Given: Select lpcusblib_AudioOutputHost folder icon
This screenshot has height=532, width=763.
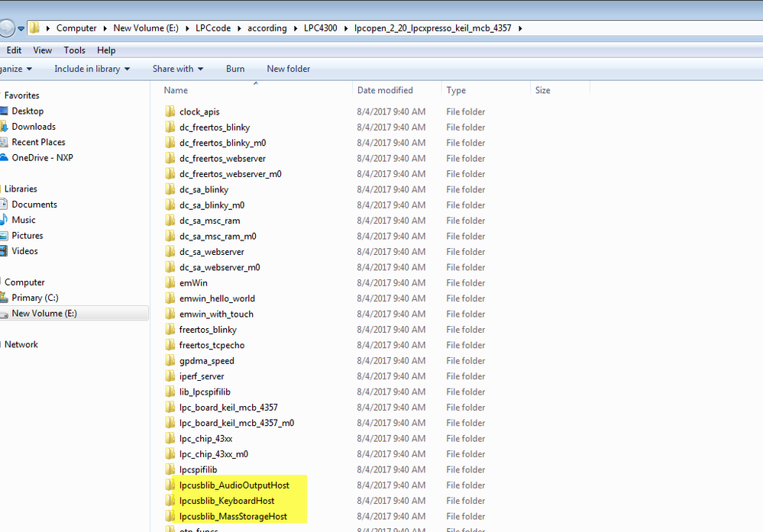Looking at the screenshot, I should pos(170,485).
